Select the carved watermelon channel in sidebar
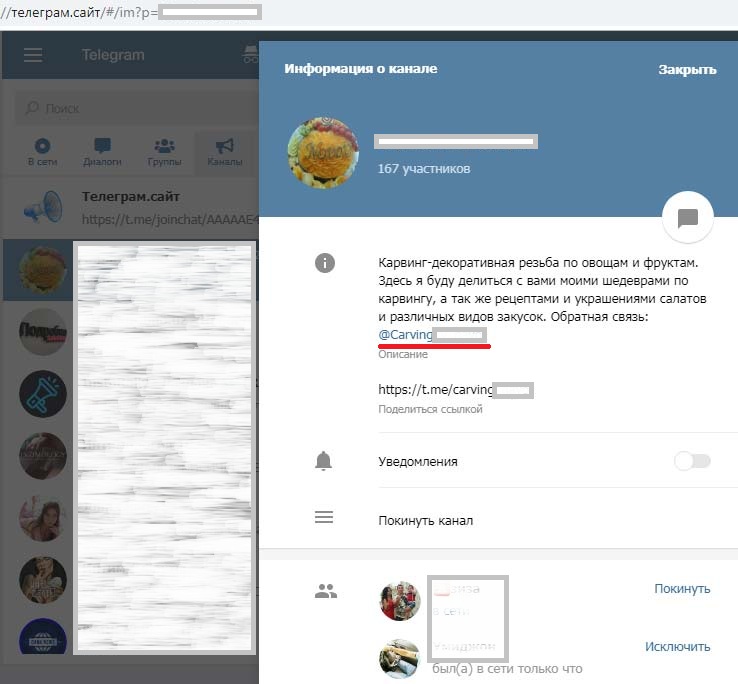The height and width of the screenshot is (684, 738). tap(38, 270)
